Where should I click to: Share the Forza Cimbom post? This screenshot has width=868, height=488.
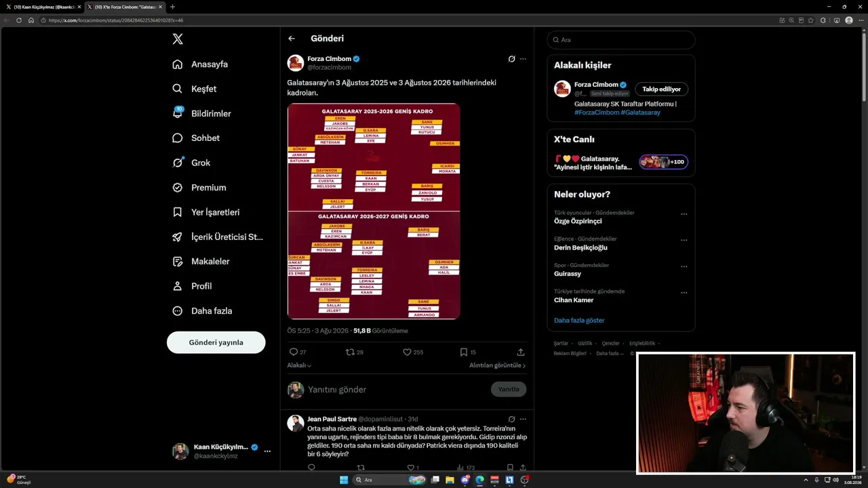click(x=521, y=352)
